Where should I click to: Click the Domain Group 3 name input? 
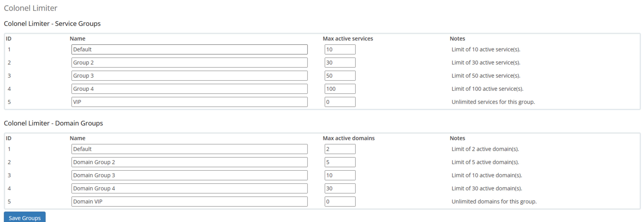point(189,175)
